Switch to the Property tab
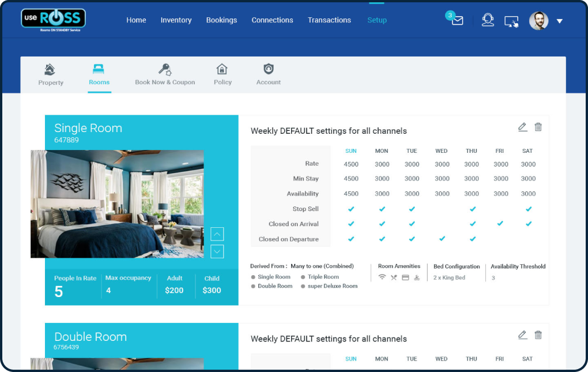588x372 pixels. click(x=51, y=74)
